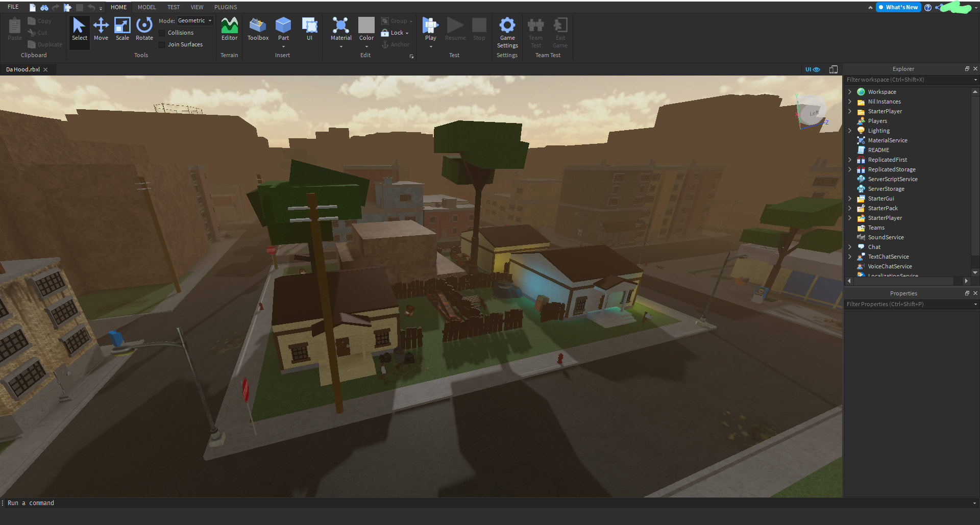The height and width of the screenshot is (525, 980).
Task: Open the Lock dropdown arrow
Action: [407, 33]
